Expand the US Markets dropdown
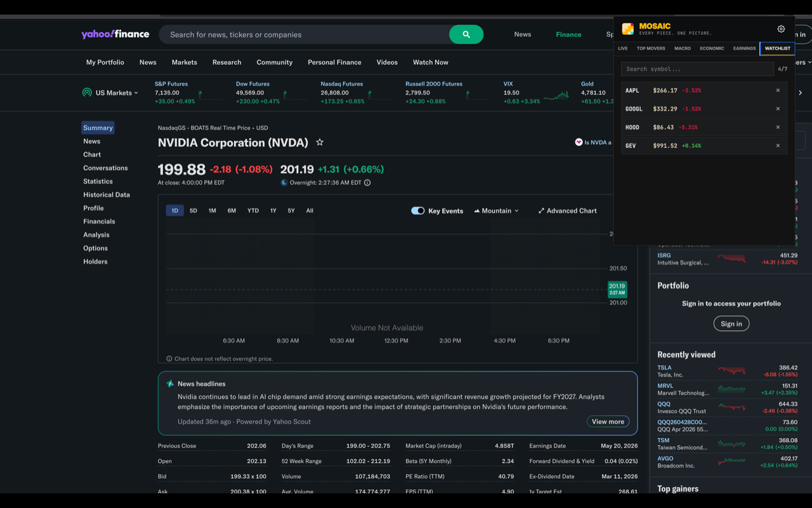Image resolution: width=812 pixels, height=508 pixels. (x=117, y=93)
